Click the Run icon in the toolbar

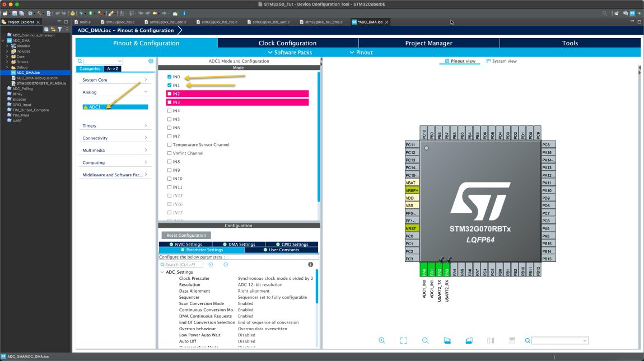(x=90, y=13)
